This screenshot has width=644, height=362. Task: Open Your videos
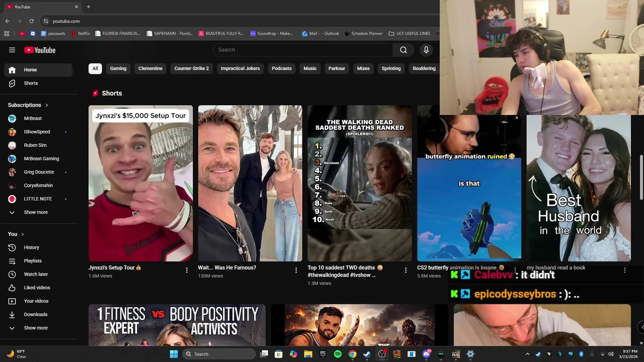pos(38,301)
